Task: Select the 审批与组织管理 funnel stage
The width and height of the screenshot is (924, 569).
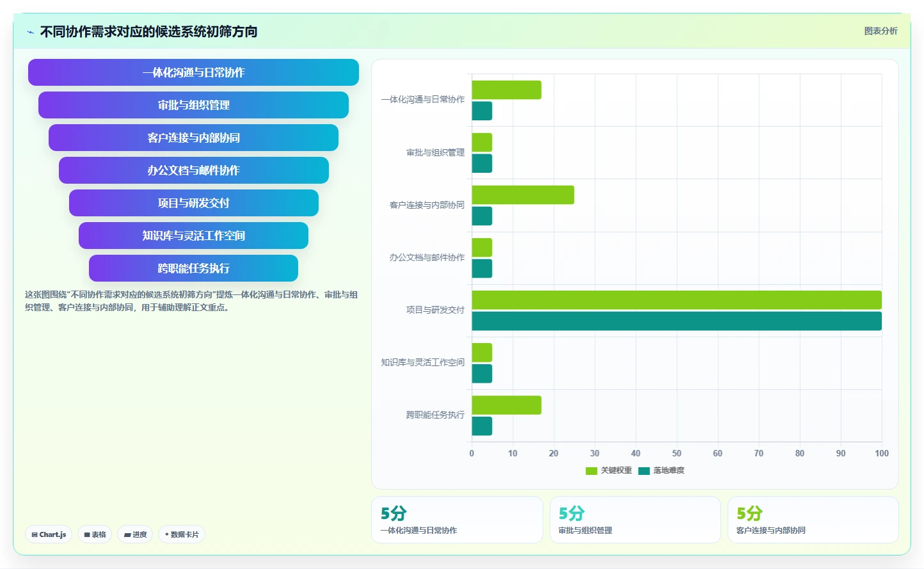Action: click(193, 105)
